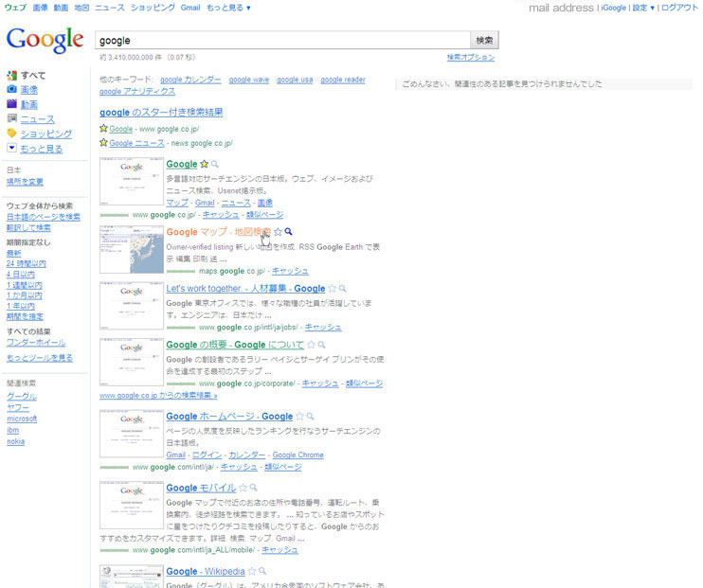Star the Google ホームページ result
The width and height of the screenshot is (703, 588).
click(x=299, y=417)
